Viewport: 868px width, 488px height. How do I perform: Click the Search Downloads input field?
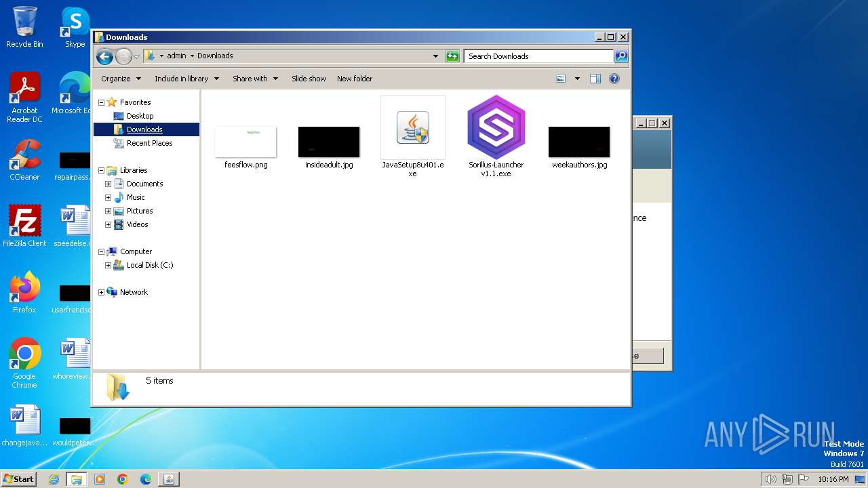pyautogui.click(x=539, y=56)
